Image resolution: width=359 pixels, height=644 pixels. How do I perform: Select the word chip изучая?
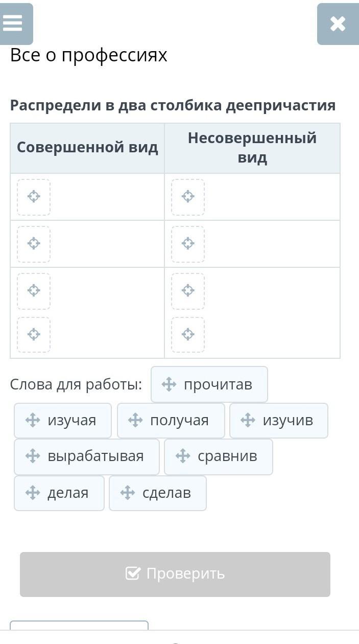click(63, 421)
